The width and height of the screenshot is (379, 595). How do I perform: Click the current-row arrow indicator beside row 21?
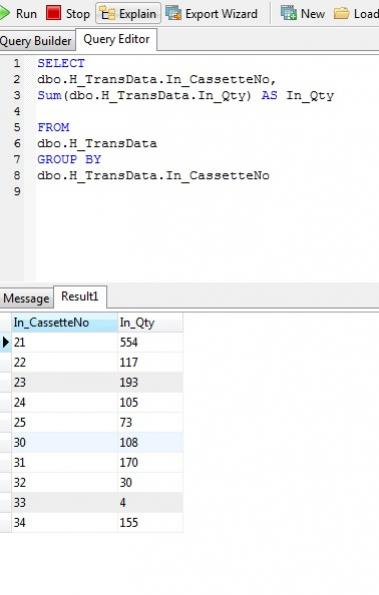point(6,342)
